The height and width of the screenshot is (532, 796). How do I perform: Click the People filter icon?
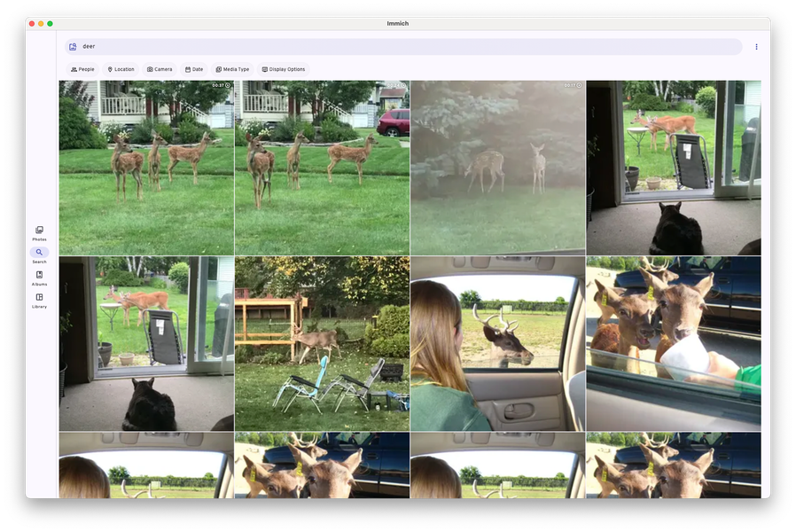pyautogui.click(x=82, y=69)
